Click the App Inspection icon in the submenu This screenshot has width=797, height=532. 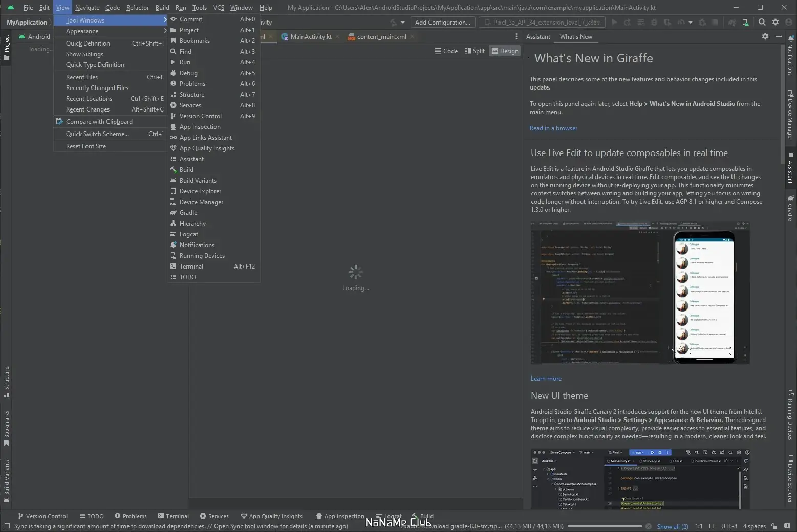pyautogui.click(x=174, y=127)
